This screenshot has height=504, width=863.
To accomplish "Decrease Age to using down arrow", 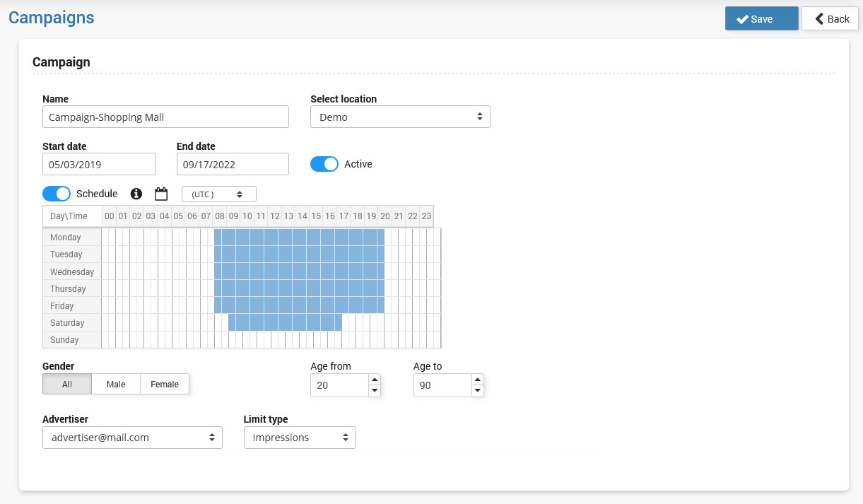I will click(478, 391).
